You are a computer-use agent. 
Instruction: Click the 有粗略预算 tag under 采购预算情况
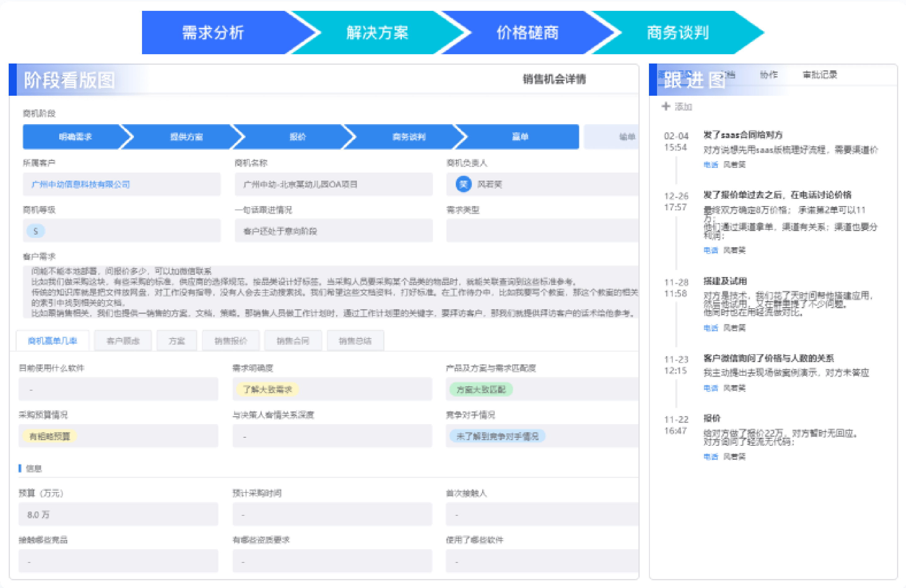pos(50,436)
